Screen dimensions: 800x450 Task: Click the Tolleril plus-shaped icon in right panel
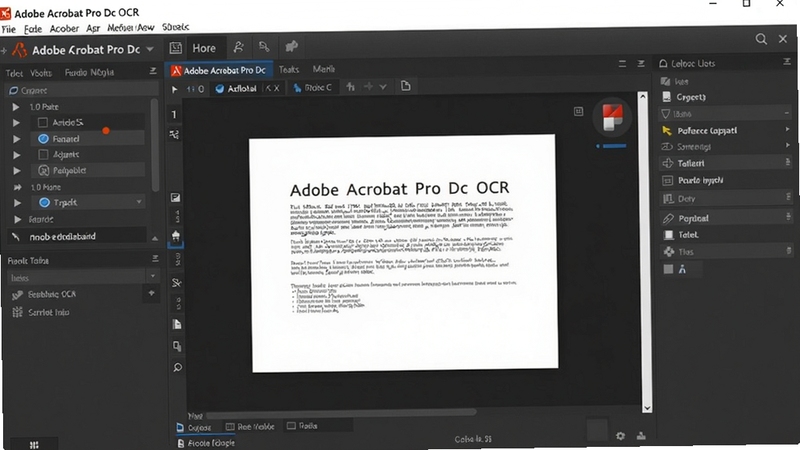coord(667,163)
